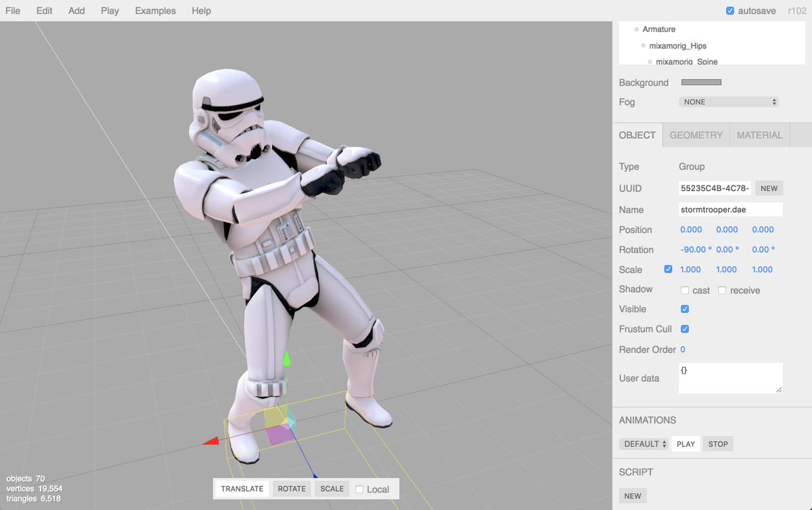
Task: Click the Name field stormtrooper.dae
Action: (731, 209)
